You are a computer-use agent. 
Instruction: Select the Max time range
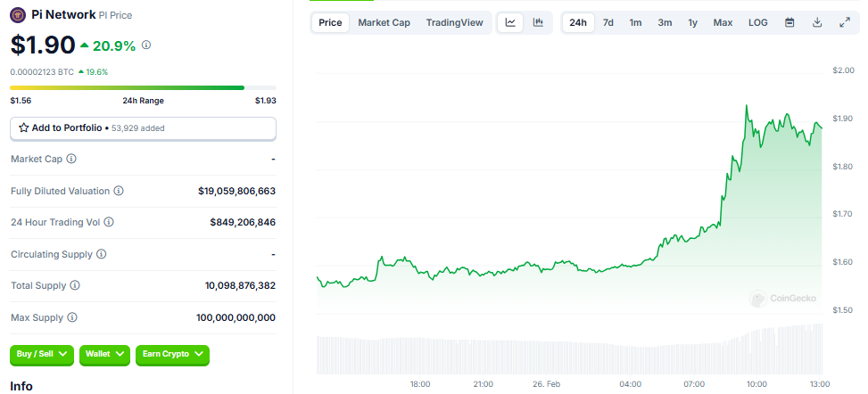(723, 22)
